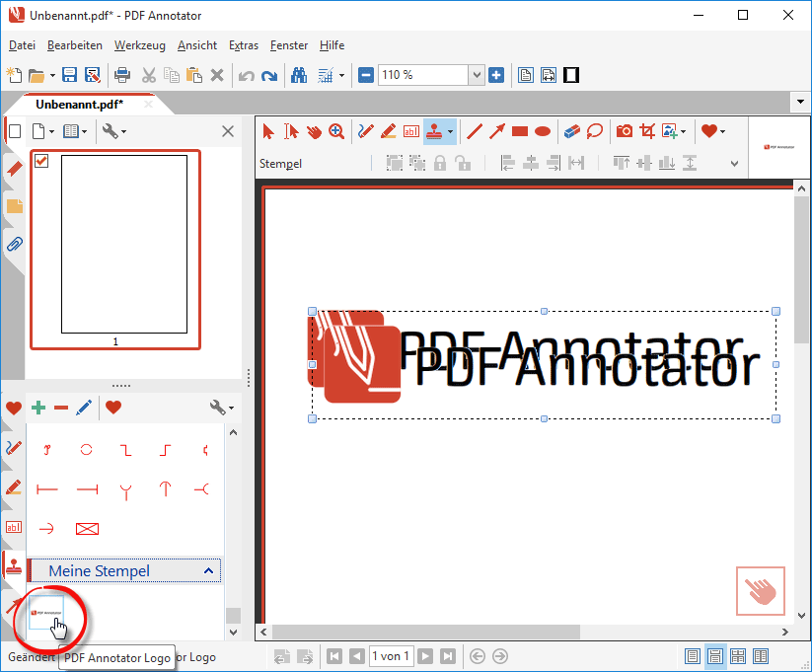This screenshot has width=812, height=672.
Task: Select the Arrow drawing tool
Action: click(x=497, y=131)
